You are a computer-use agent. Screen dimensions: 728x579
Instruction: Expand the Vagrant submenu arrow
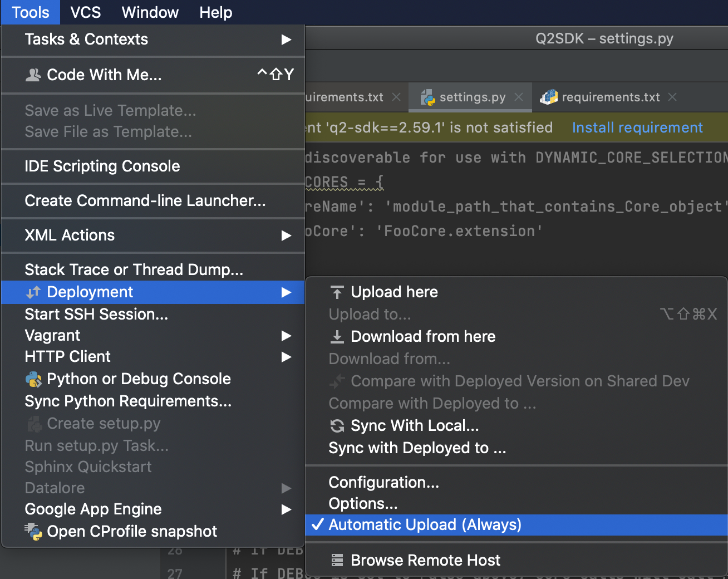[x=286, y=336]
